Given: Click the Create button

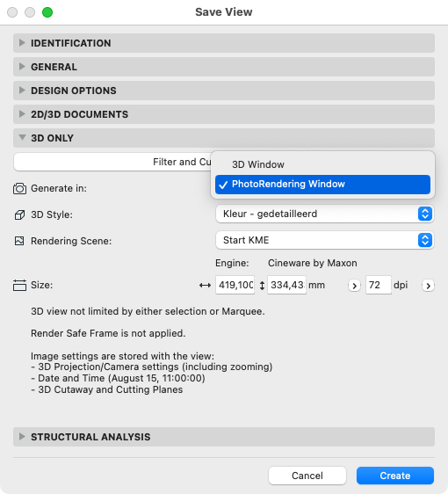Looking at the screenshot, I should 395,476.
